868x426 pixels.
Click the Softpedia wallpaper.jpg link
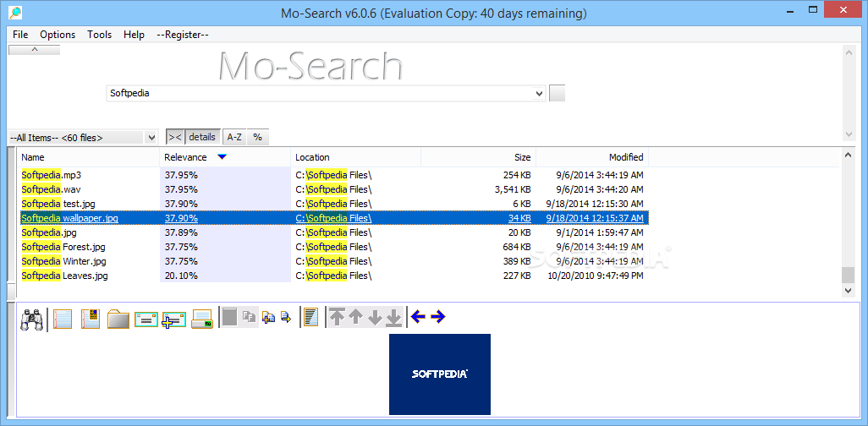pyautogui.click(x=69, y=218)
